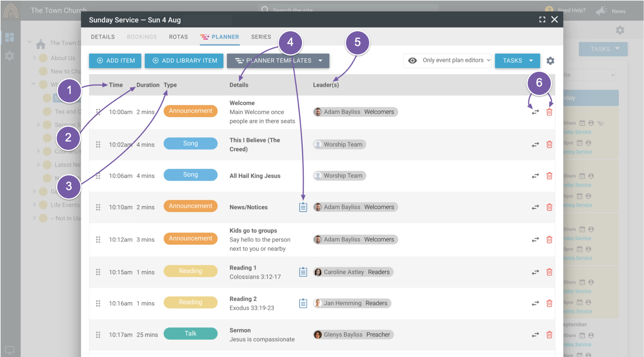Swap icon on News/Notices row
Screen dimensions: 644x357
point(535,207)
